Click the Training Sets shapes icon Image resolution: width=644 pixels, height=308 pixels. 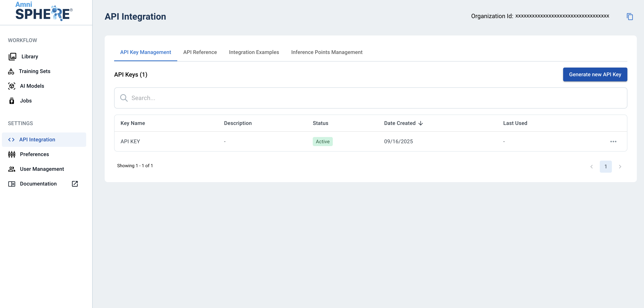tap(11, 71)
